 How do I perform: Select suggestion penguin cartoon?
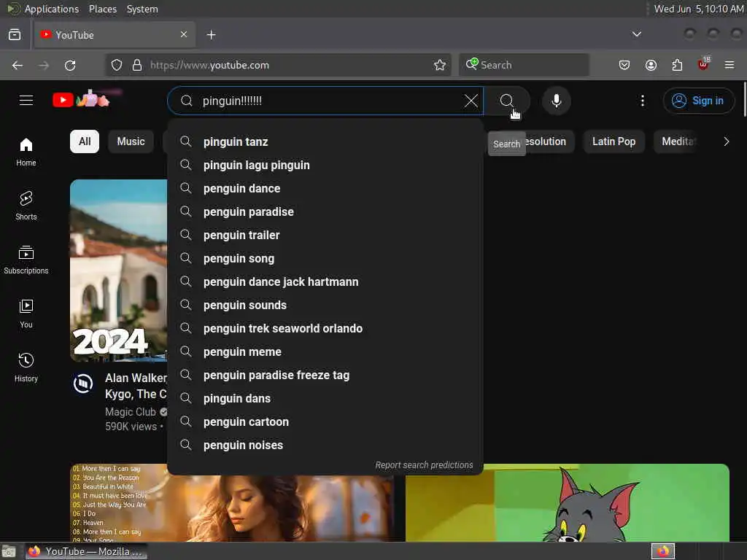[325, 421]
